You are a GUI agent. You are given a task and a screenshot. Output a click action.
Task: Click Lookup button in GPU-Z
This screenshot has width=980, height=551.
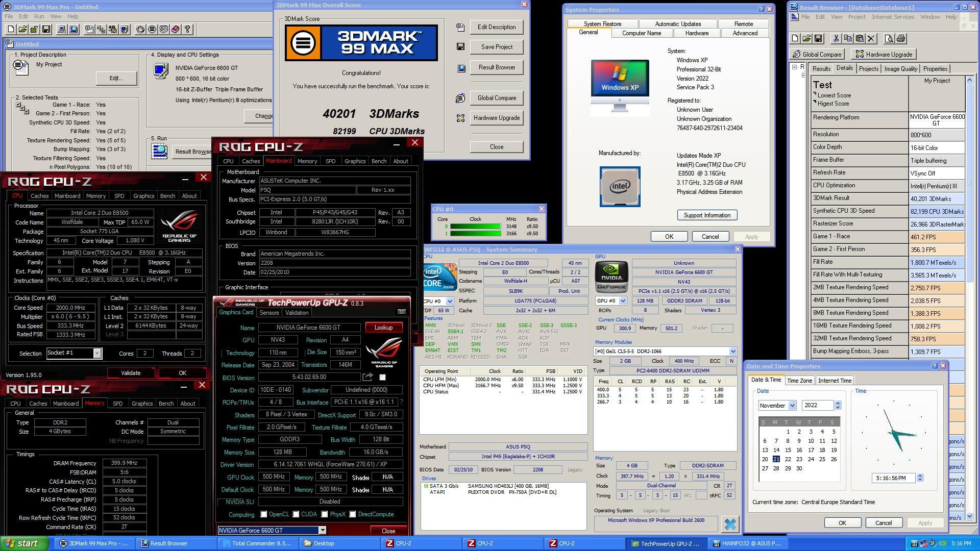(x=383, y=328)
